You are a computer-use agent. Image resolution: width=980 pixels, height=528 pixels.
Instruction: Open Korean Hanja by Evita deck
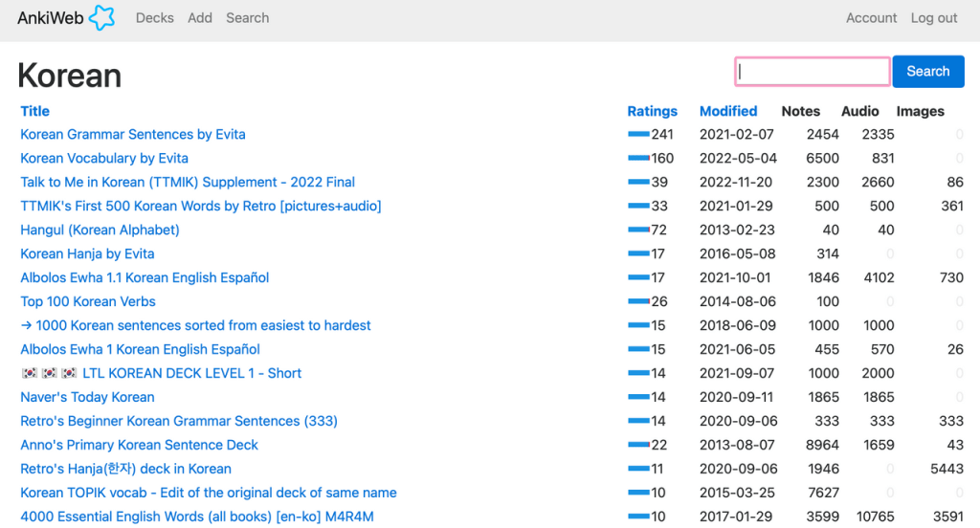87,253
